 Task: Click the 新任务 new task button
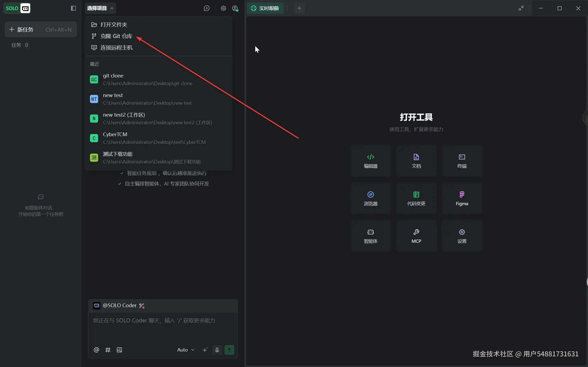[41, 30]
